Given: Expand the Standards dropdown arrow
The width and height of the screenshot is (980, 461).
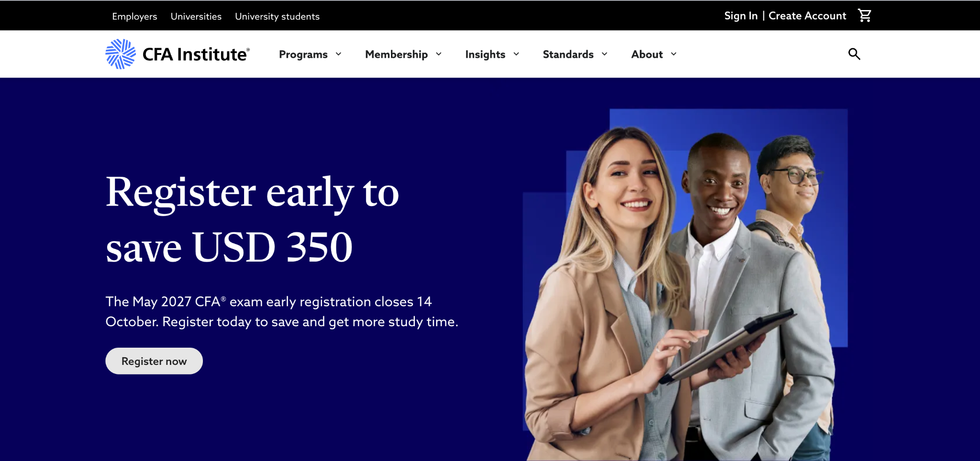Looking at the screenshot, I should click(x=604, y=54).
